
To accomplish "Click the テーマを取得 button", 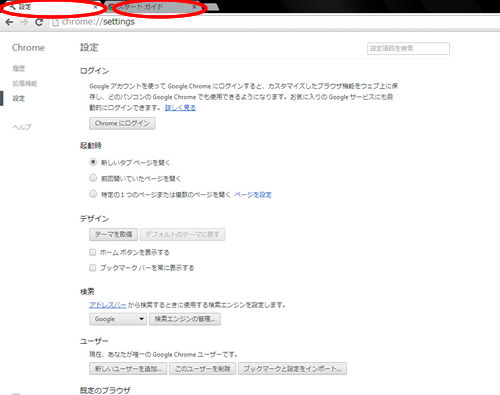I will [x=113, y=234].
